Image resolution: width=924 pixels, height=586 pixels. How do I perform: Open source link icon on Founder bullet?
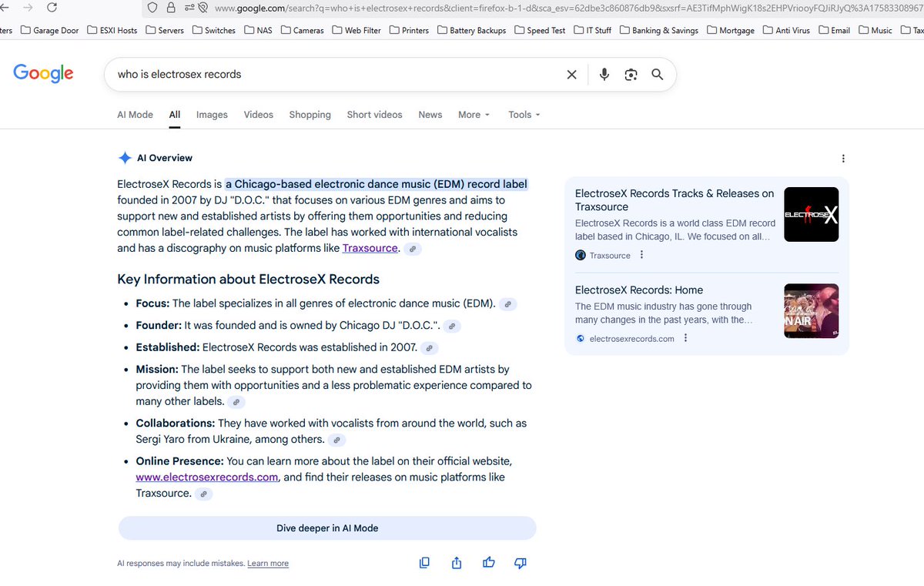(x=454, y=326)
